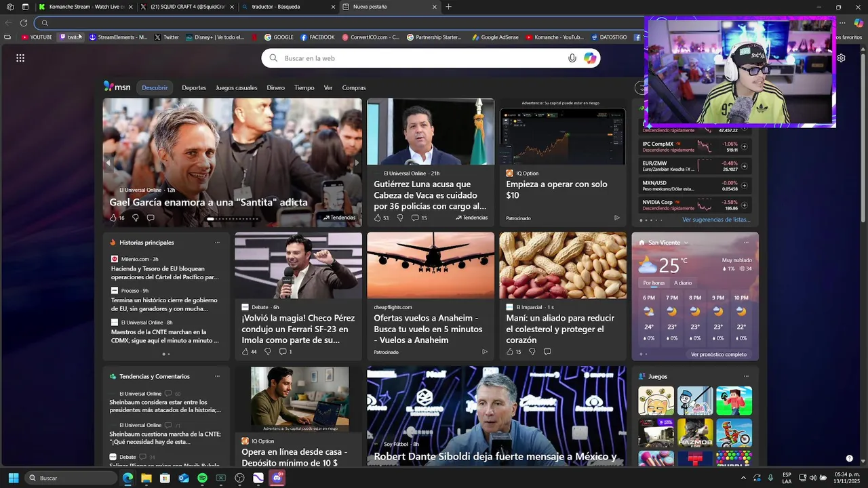This screenshot has width=868, height=488.
Task: Go to the Compras section
Action: coord(354,87)
